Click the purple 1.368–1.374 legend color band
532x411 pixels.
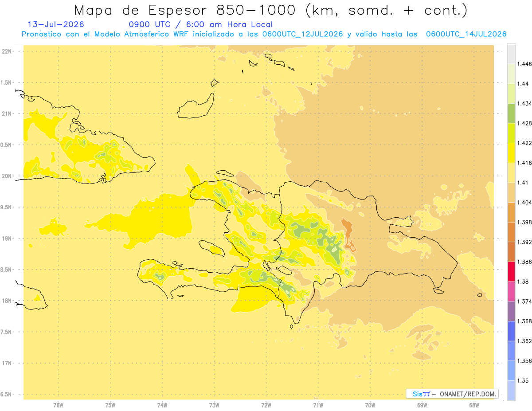[511, 311]
